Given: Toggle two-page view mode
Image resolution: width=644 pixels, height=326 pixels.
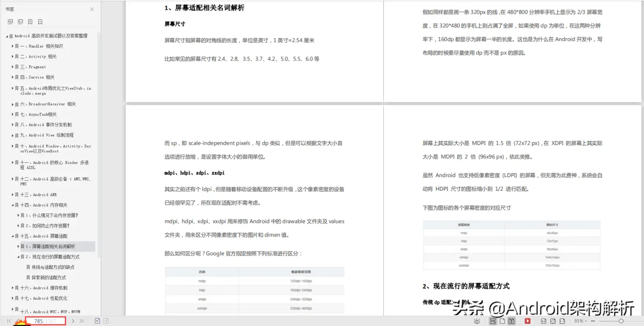Looking at the screenshot, I should click(x=511, y=321).
